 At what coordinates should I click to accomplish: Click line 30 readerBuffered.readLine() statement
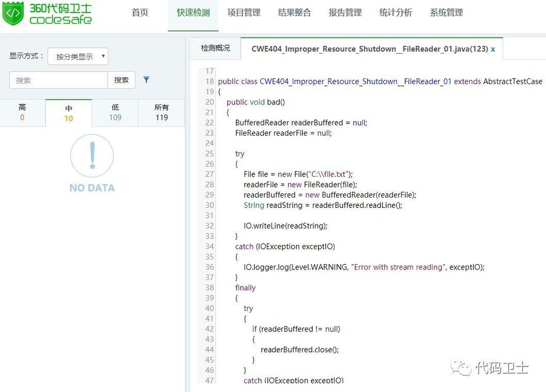click(x=323, y=205)
